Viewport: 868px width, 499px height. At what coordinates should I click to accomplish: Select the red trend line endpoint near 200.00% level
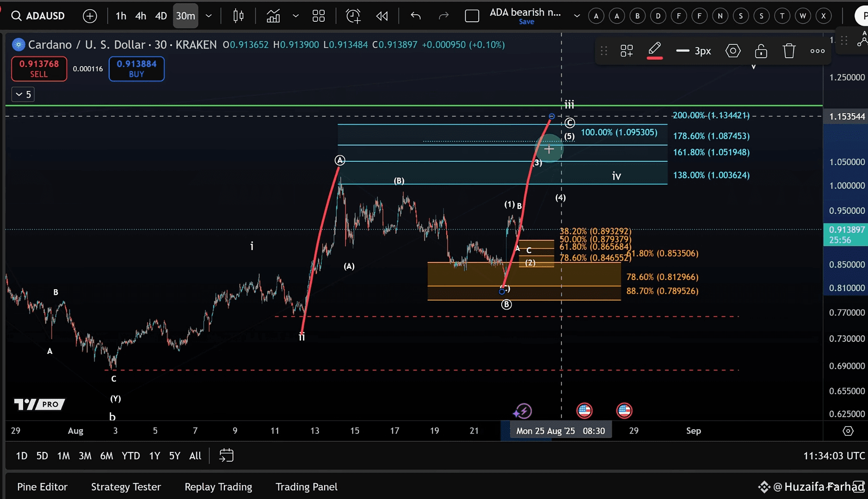551,116
